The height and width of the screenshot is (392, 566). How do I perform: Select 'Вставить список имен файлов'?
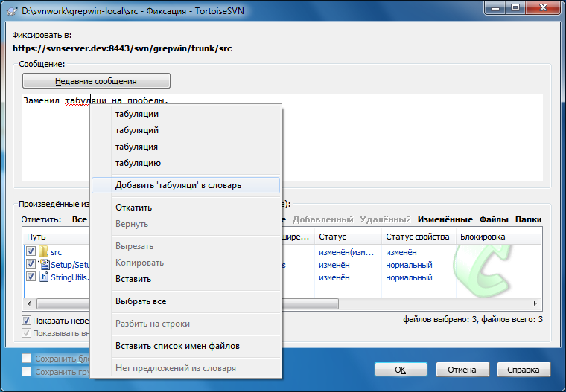point(186,346)
